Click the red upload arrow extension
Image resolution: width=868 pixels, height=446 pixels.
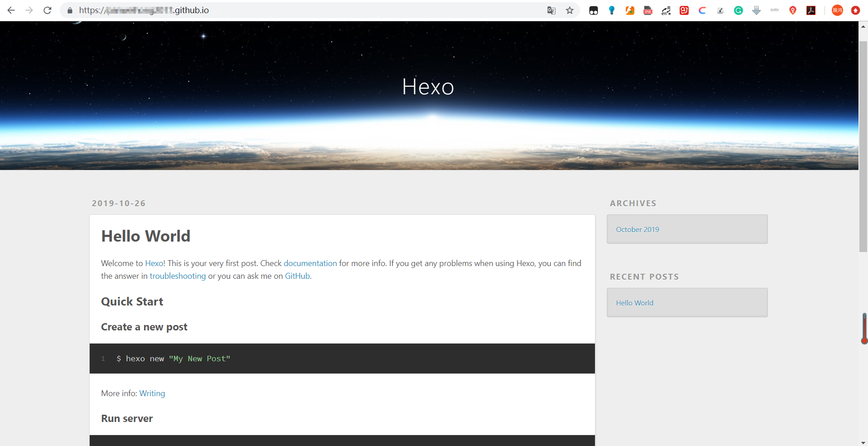[x=855, y=10]
